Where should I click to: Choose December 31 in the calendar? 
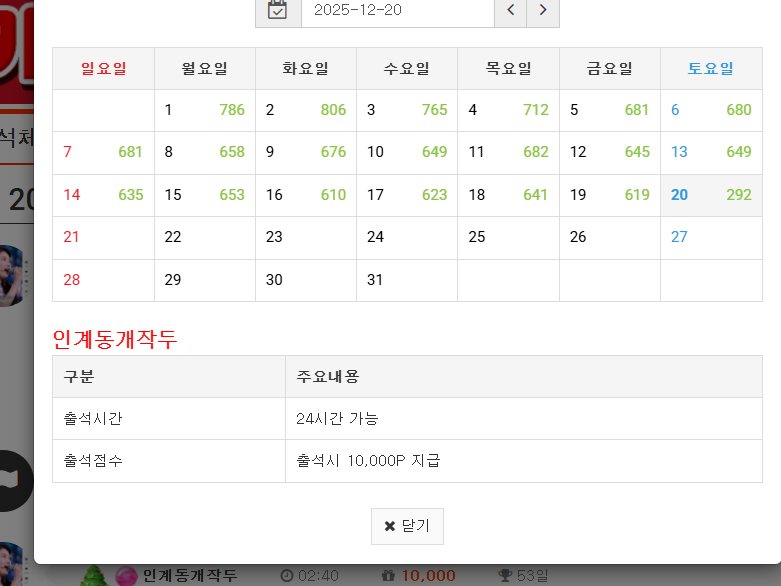pyautogui.click(x=406, y=280)
